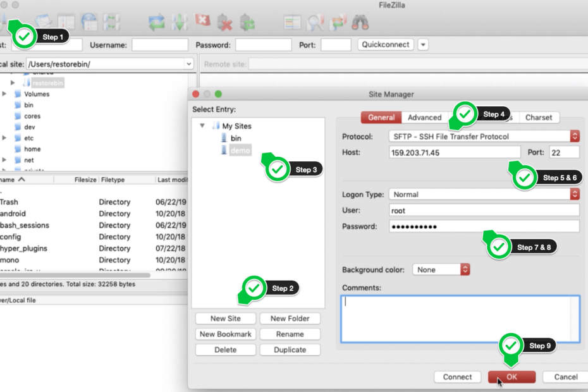This screenshot has height=392, width=588.
Task: Select the android directory row
Action: point(94,214)
